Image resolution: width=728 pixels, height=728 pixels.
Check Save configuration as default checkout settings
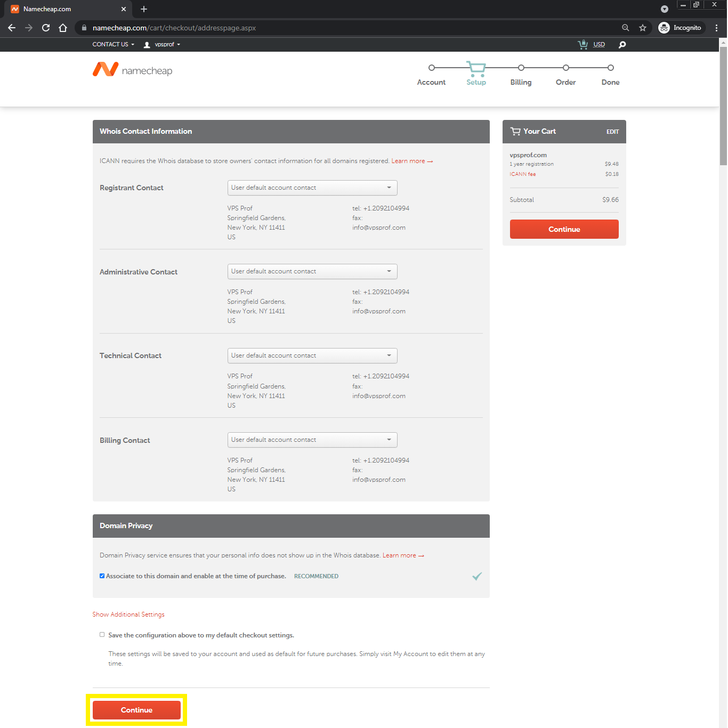pyautogui.click(x=102, y=635)
